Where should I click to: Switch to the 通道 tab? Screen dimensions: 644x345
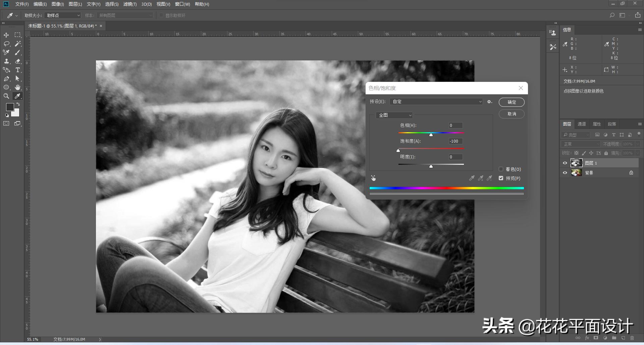click(x=582, y=124)
